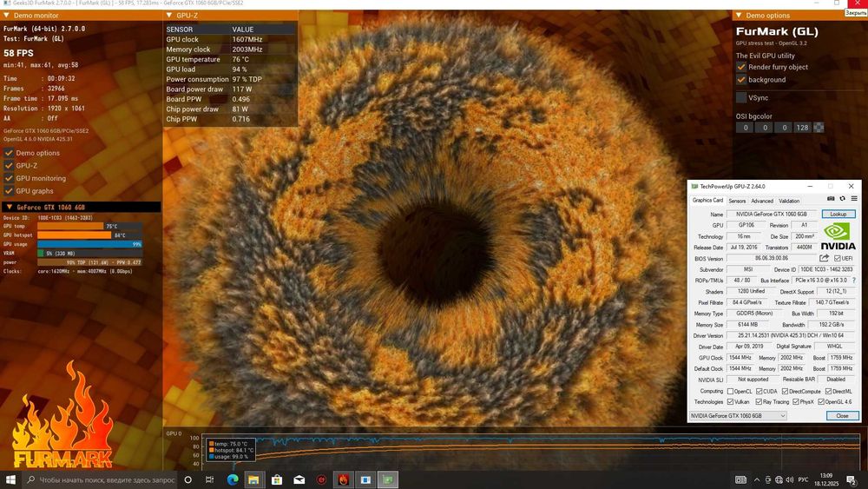This screenshot has width=868, height=489.
Task: Click the Memory Type GDDR5 (Micron) field
Action: 754,314
